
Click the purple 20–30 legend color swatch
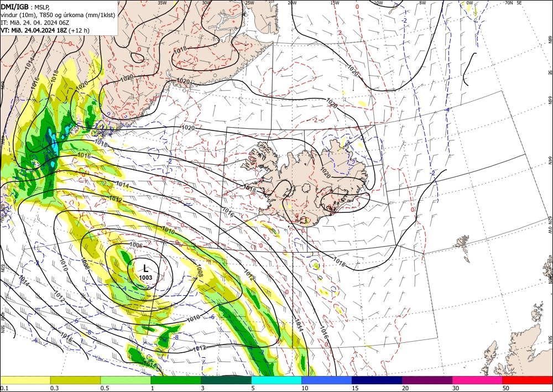click(x=427, y=380)
